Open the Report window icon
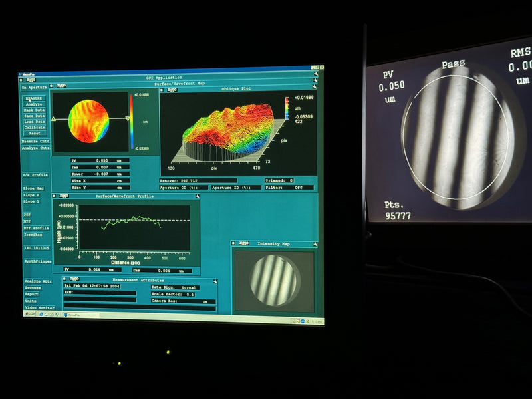This screenshot has width=532, height=399. point(31,294)
